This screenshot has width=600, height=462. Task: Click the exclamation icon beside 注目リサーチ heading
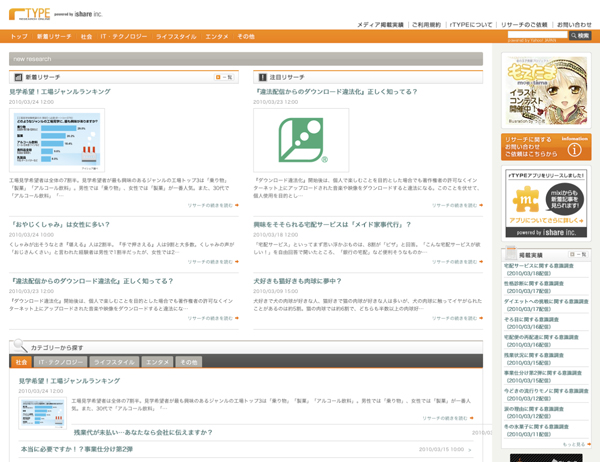click(262, 77)
